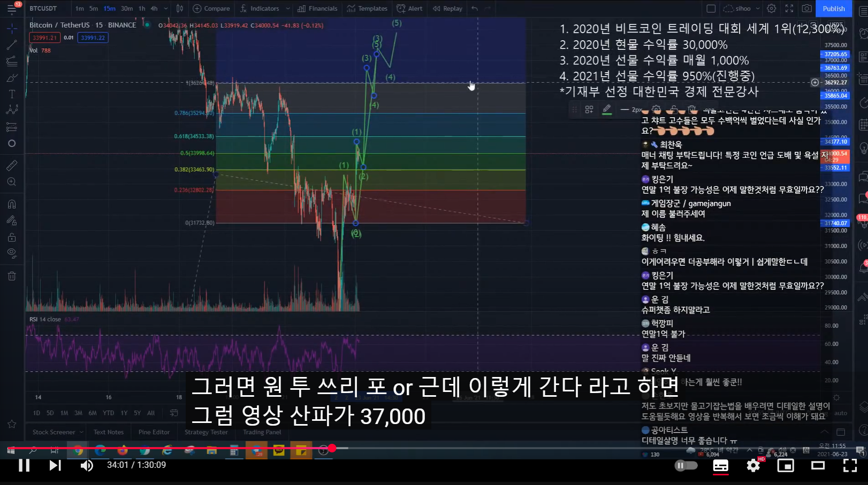Mute the video volume speaker
This screenshot has width=868, height=485.
click(87, 465)
